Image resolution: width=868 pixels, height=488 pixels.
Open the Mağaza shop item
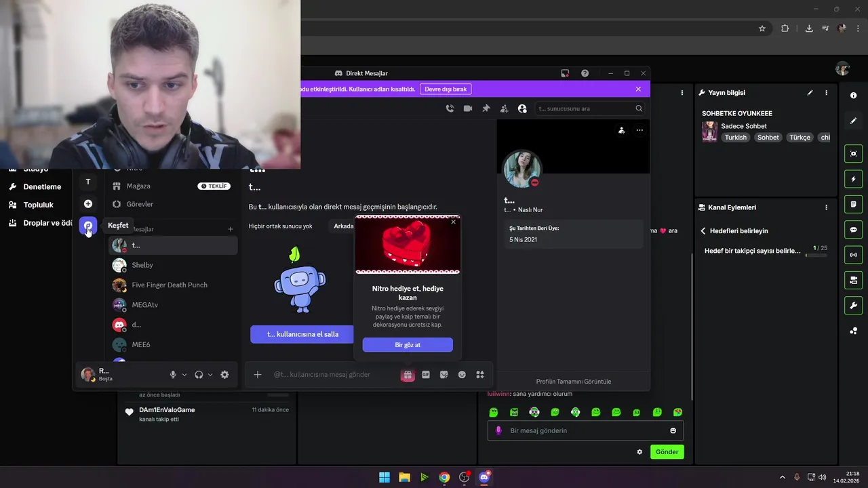(x=172, y=186)
